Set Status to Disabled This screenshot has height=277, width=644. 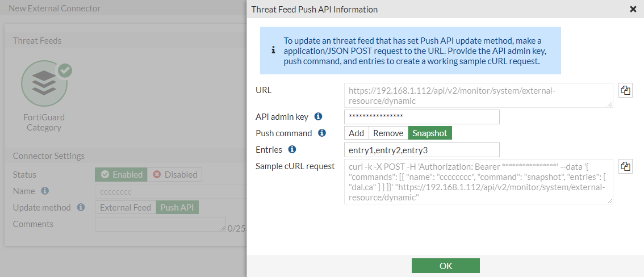pos(174,175)
